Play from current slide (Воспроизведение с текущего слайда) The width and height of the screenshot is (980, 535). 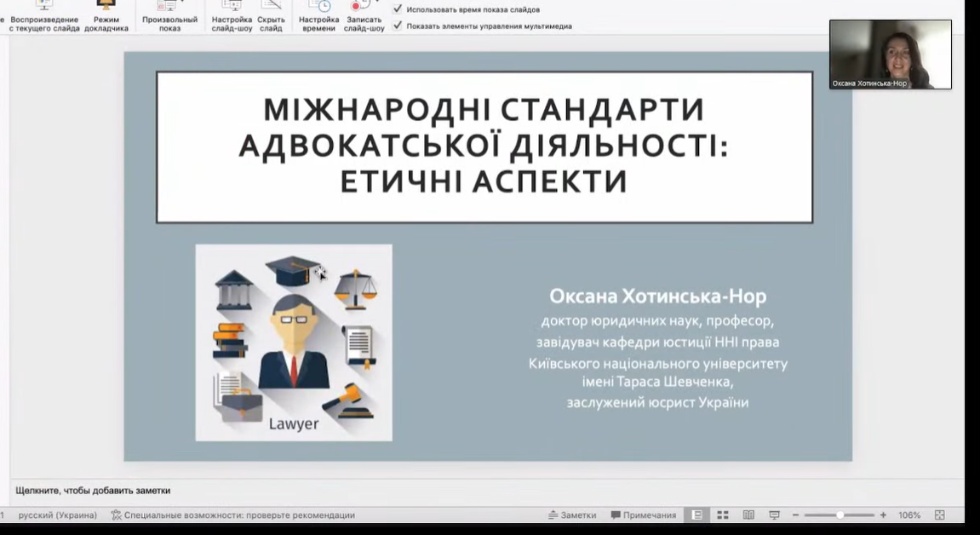(x=44, y=17)
